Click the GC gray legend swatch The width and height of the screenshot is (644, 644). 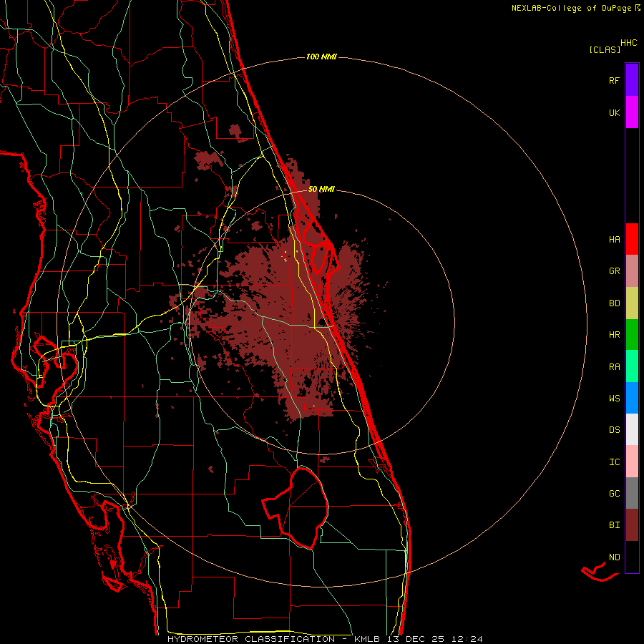tap(632, 493)
